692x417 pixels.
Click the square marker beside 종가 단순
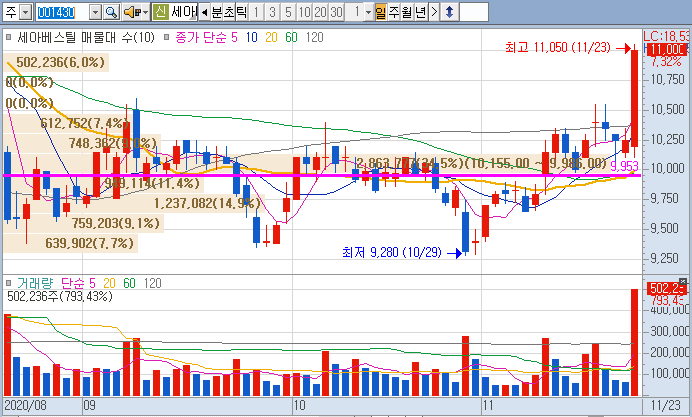point(166,38)
